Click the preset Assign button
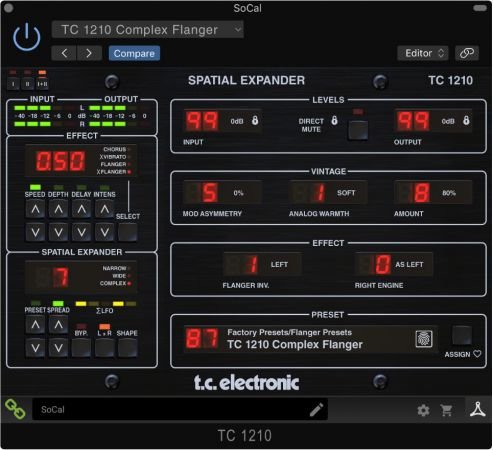 pyautogui.click(x=462, y=336)
